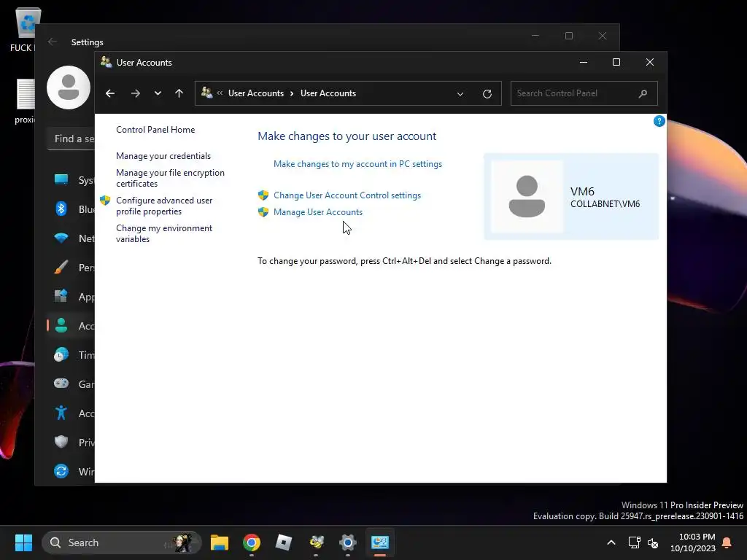This screenshot has height=560, width=747.
Task: Click the Manage User Accounts link
Action: tap(318, 212)
